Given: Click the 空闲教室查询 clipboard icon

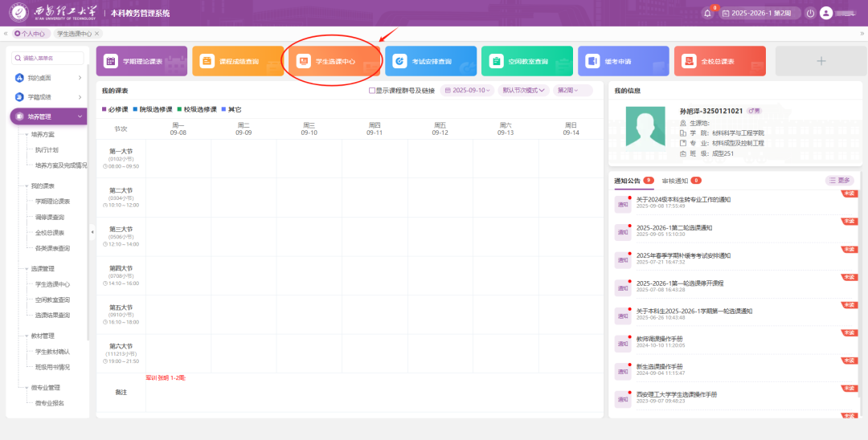Looking at the screenshot, I should coord(497,61).
